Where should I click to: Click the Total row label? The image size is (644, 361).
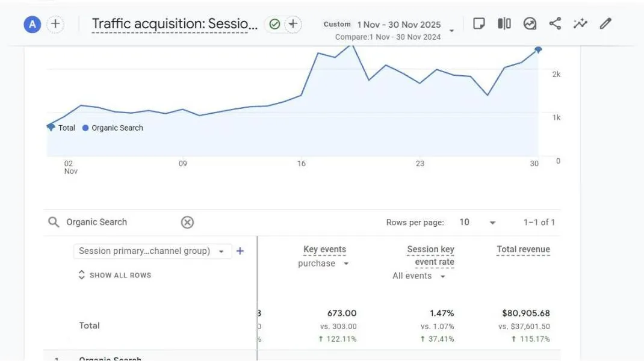click(89, 326)
